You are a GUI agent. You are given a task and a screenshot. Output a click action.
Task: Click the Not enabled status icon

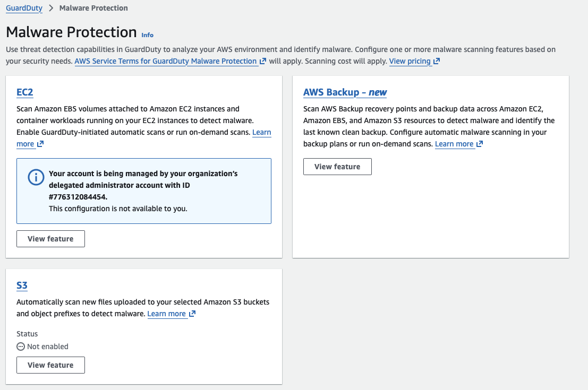tap(21, 346)
